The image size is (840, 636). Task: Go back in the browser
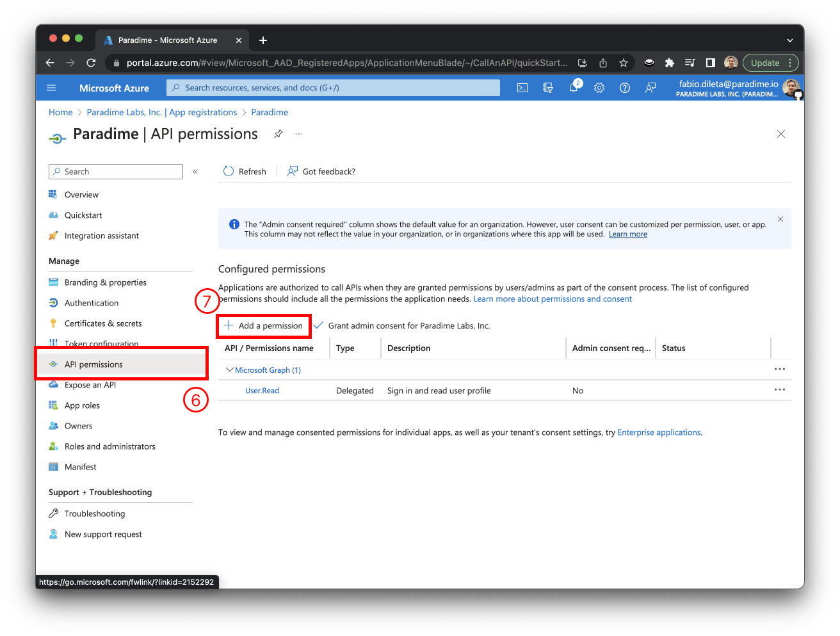click(x=50, y=63)
